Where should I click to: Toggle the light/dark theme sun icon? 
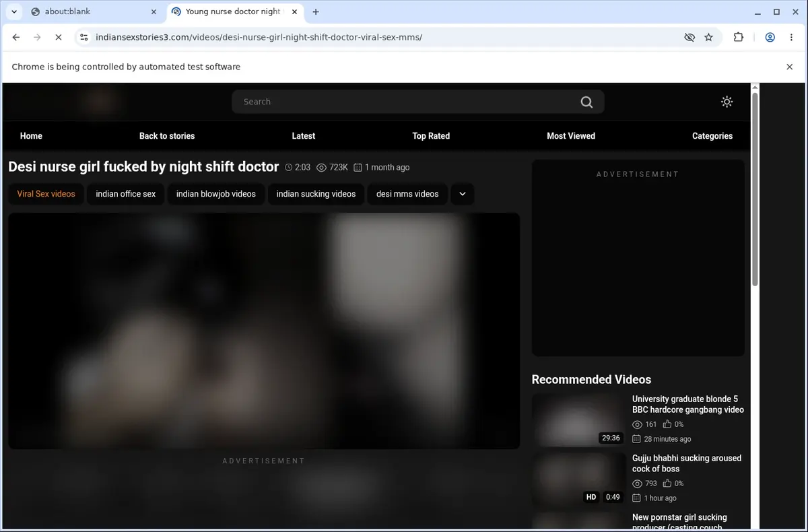coord(727,102)
